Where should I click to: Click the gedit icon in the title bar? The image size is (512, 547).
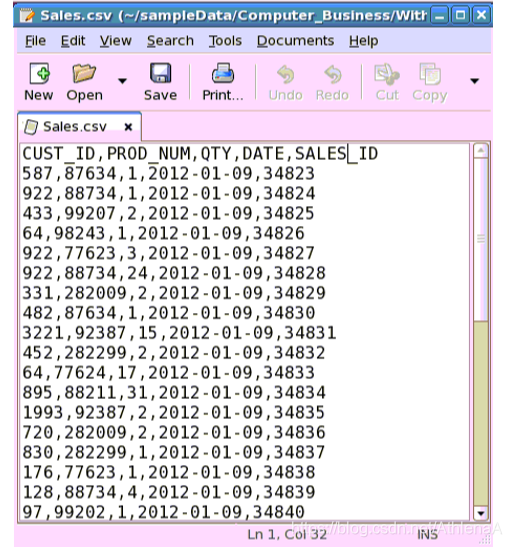27,15
